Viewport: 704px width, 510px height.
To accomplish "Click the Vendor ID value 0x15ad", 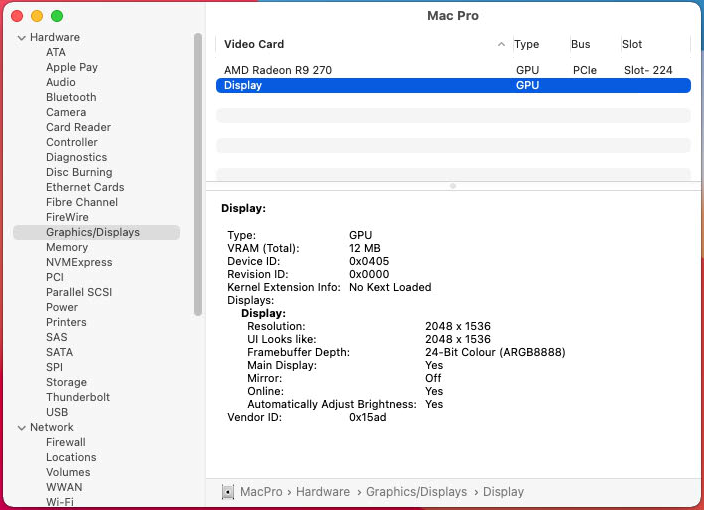I will tap(368, 418).
